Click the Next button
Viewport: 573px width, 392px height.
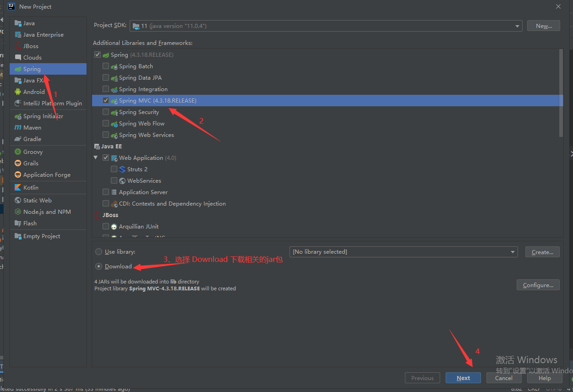(463, 378)
